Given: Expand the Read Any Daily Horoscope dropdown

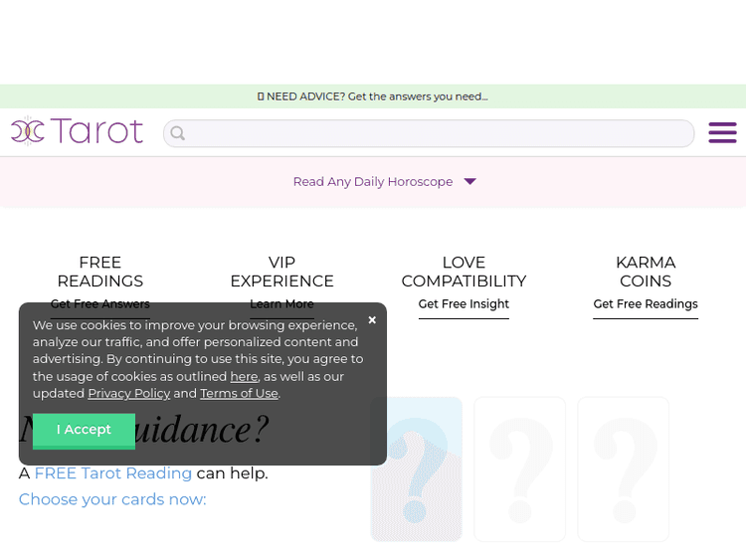Looking at the screenshot, I should click(384, 182).
